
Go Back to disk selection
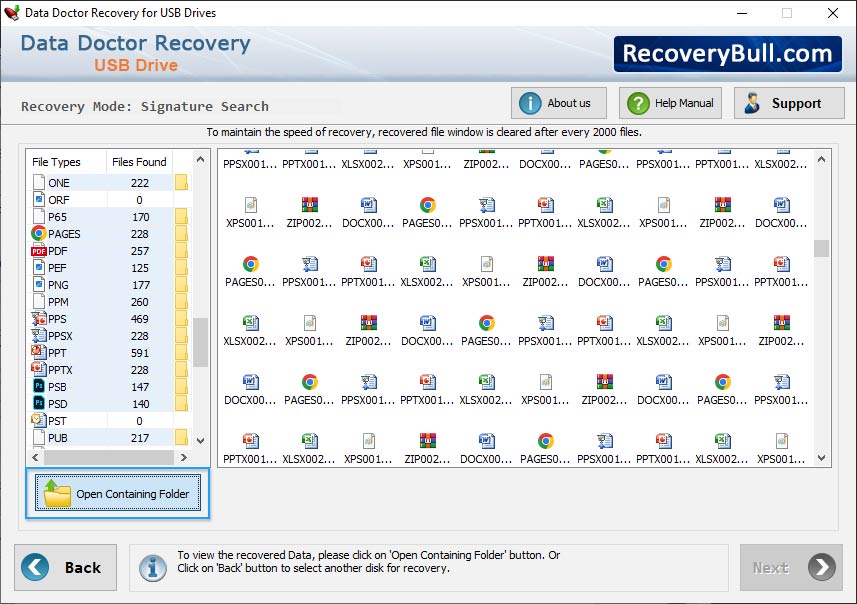pos(66,567)
